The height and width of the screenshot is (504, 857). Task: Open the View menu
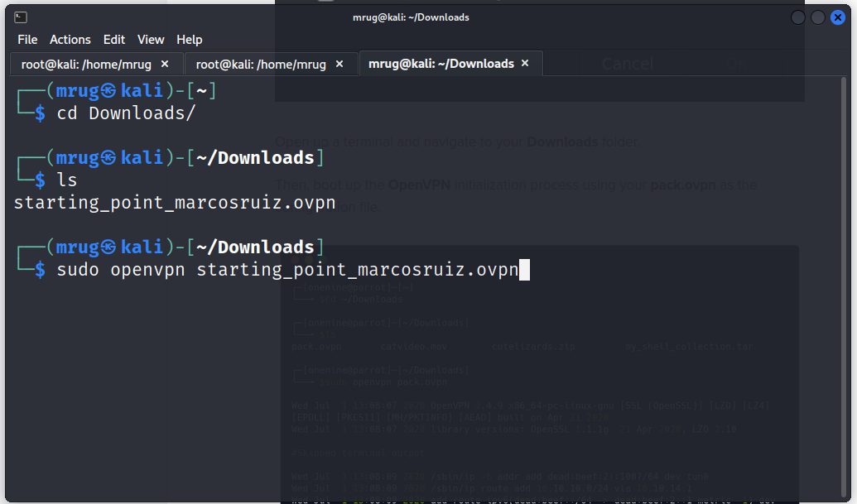pyautogui.click(x=151, y=40)
